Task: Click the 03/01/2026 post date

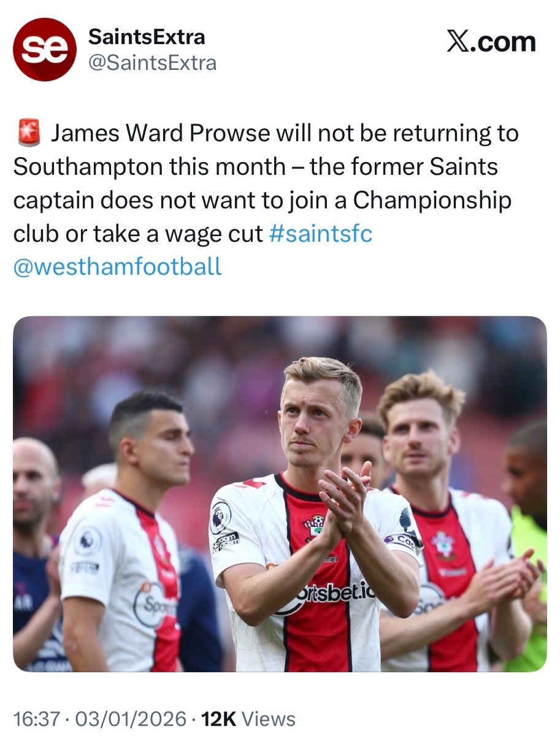Action: 131,718
